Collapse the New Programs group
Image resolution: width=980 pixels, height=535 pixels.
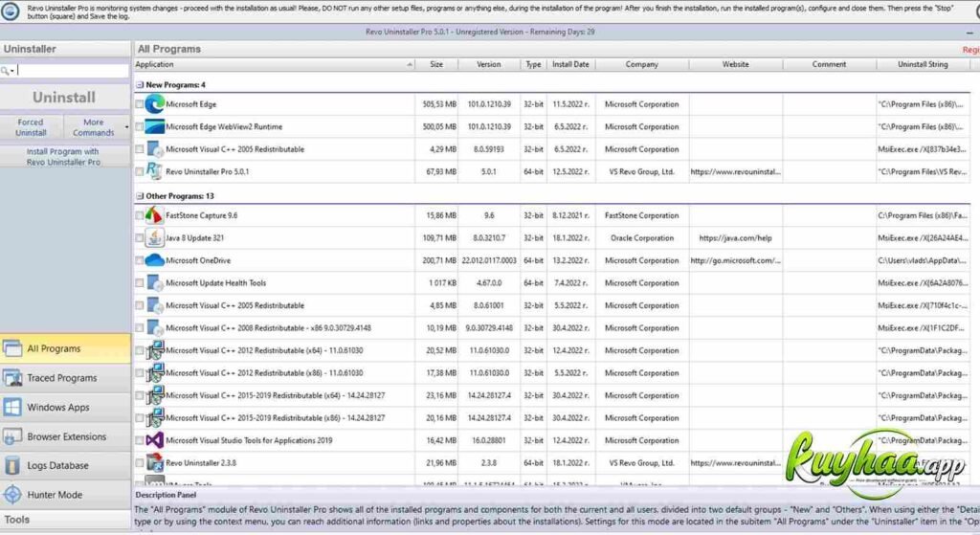[140, 85]
